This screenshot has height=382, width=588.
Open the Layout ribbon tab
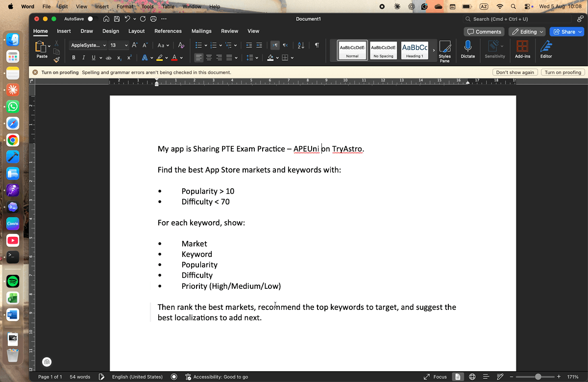pos(137,31)
